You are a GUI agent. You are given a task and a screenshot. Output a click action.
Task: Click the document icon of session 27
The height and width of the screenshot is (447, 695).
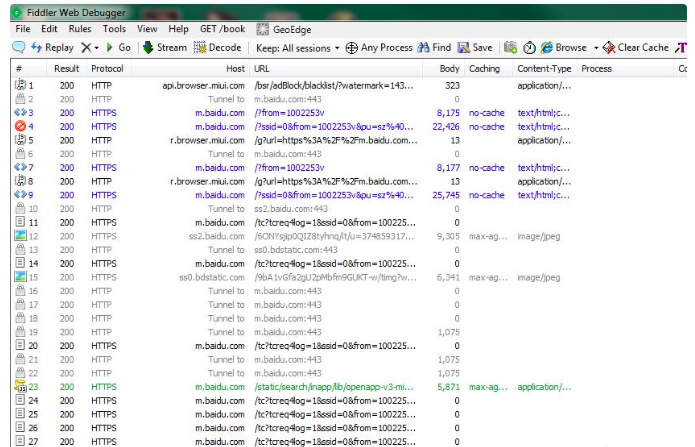point(20,441)
